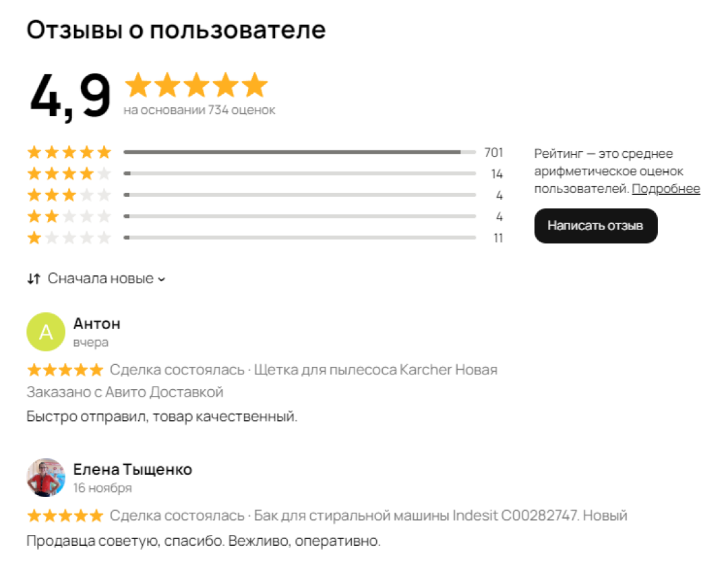This screenshot has height=570, width=728.
Task: Select the three-star rating row stars
Action: [x=69, y=196]
